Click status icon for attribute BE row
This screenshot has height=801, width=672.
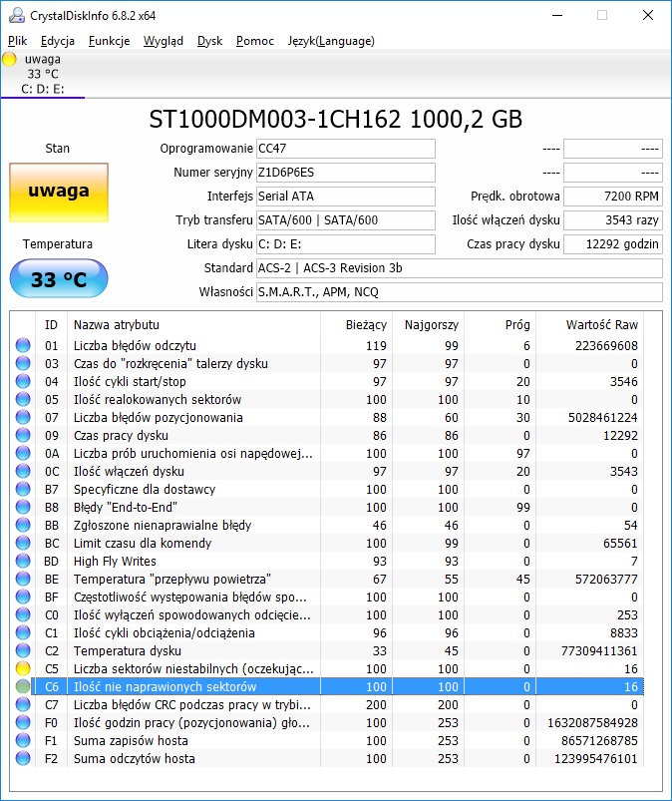click(x=23, y=579)
